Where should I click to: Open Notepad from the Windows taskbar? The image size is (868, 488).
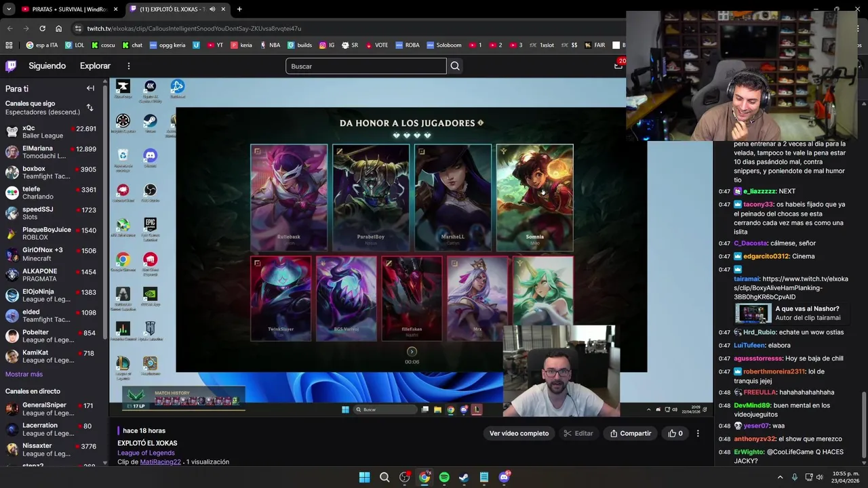(484, 477)
